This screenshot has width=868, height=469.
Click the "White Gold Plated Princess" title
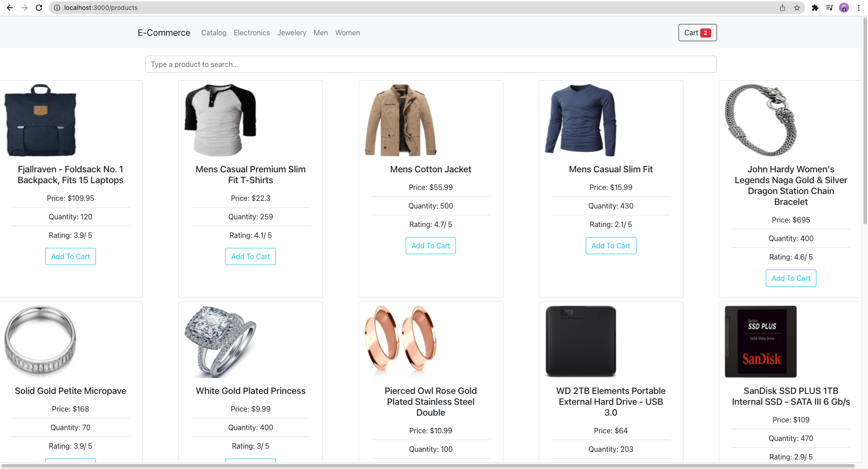[x=251, y=391]
